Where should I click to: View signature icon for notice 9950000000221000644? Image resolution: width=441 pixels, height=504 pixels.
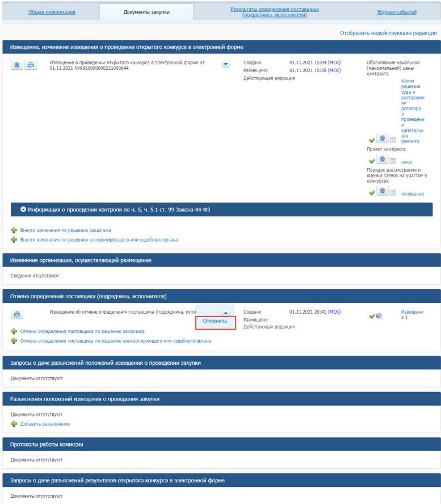click(17, 65)
